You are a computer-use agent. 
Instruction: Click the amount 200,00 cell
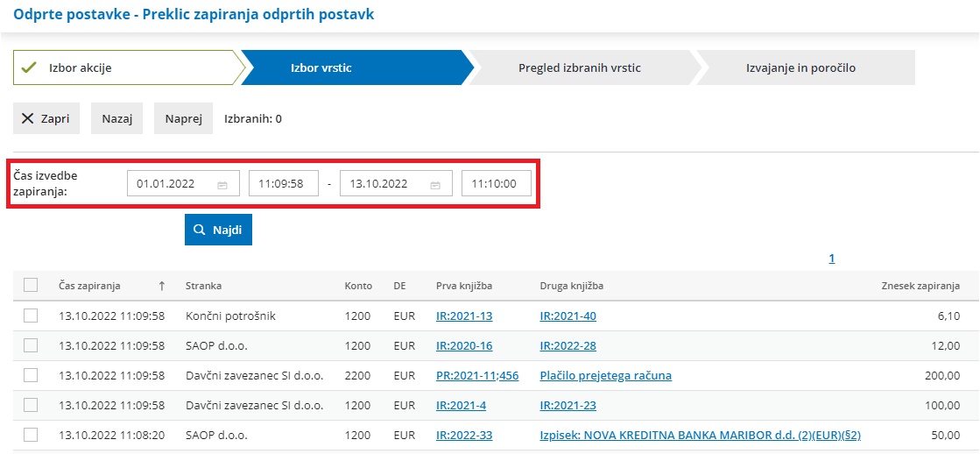[942, 376]
